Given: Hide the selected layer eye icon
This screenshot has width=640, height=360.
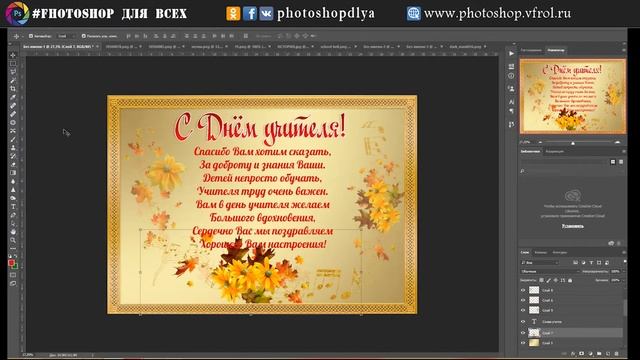Looking at the screenshot, I should tap(523, 333).
